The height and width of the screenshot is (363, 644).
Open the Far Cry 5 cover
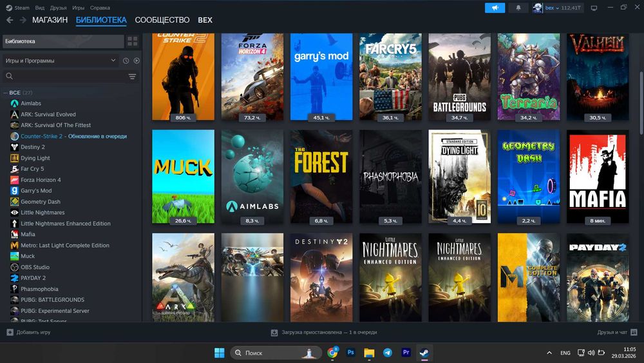tap(390, 77)
